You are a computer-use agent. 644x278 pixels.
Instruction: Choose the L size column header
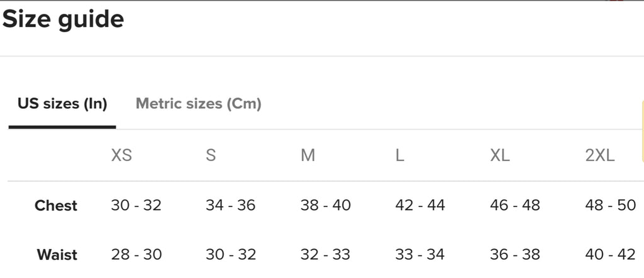click(399, 155)
